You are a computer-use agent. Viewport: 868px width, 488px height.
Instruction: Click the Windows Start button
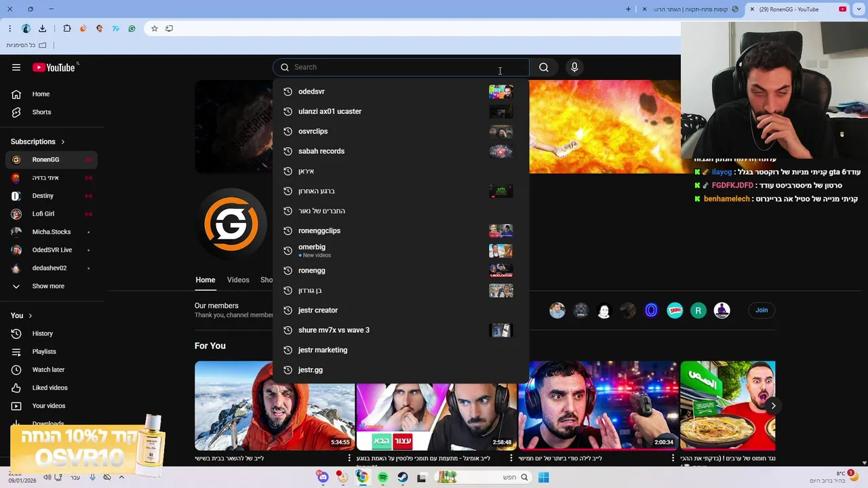click(x=543, y=477)
